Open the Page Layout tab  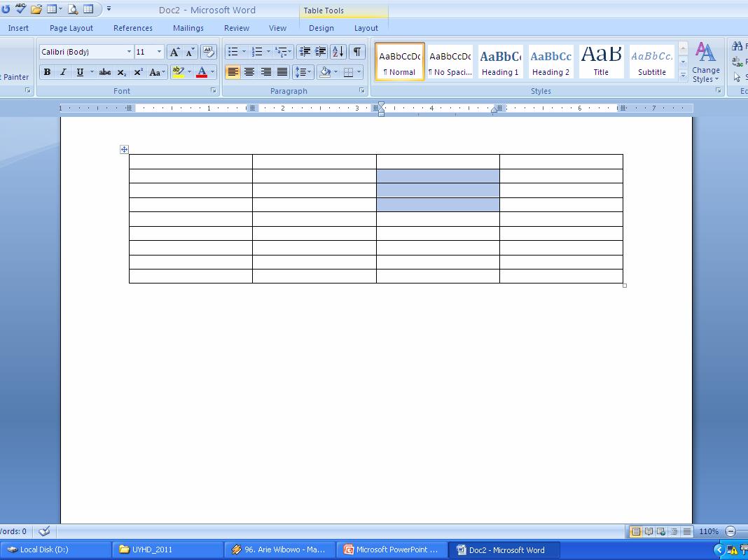pyautogui.click(x=71, y=28)
